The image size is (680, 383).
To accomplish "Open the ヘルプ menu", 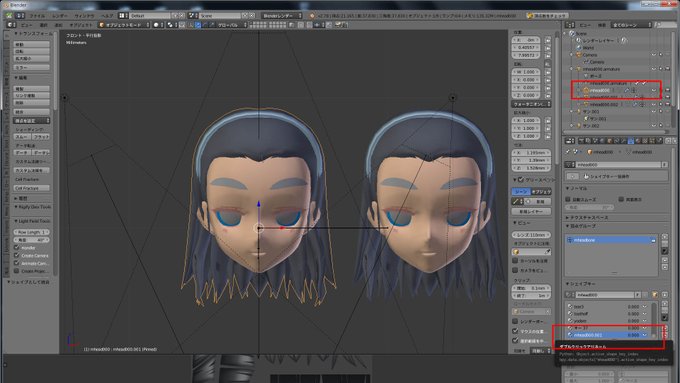I will [x=107, y=16].
